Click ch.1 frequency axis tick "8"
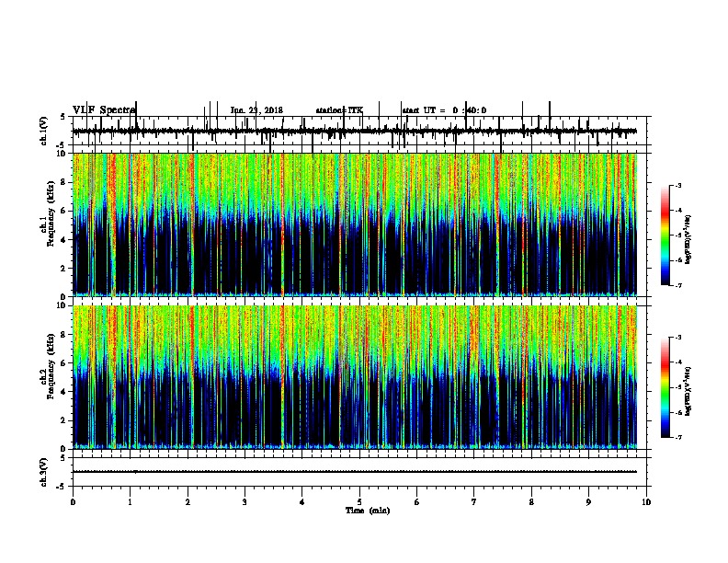 (63, 182)
